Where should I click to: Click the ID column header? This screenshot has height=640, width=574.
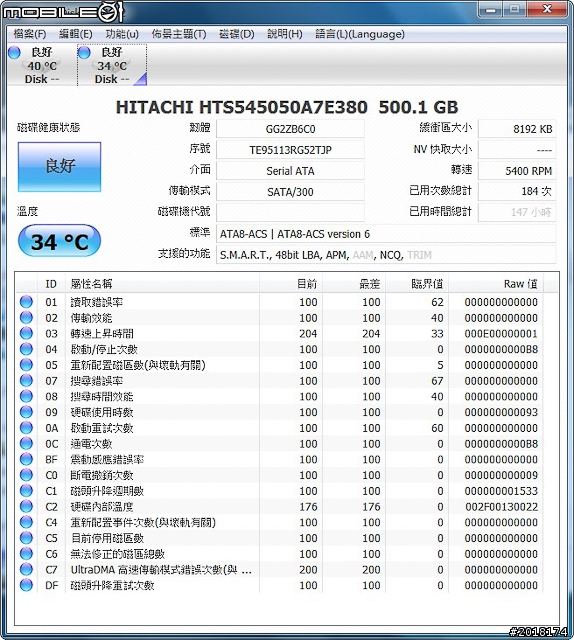tap(51, 284)
